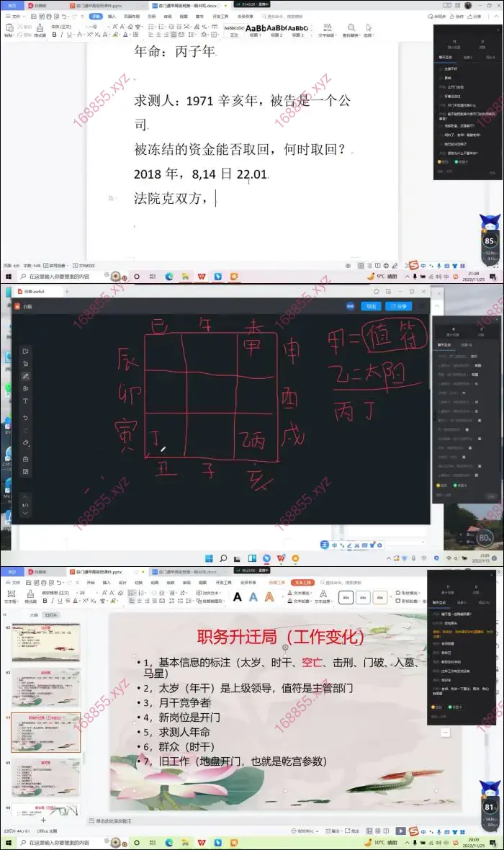The width and height of the screenshot is (504, 850).
Task: Open 查找替换 find and replace in Writer
Action: (x=351, y=30)
